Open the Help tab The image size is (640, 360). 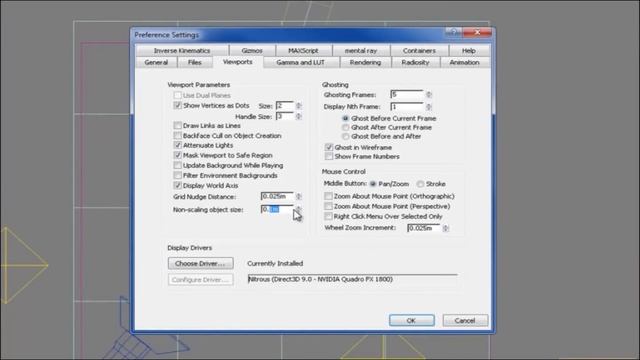469,51
